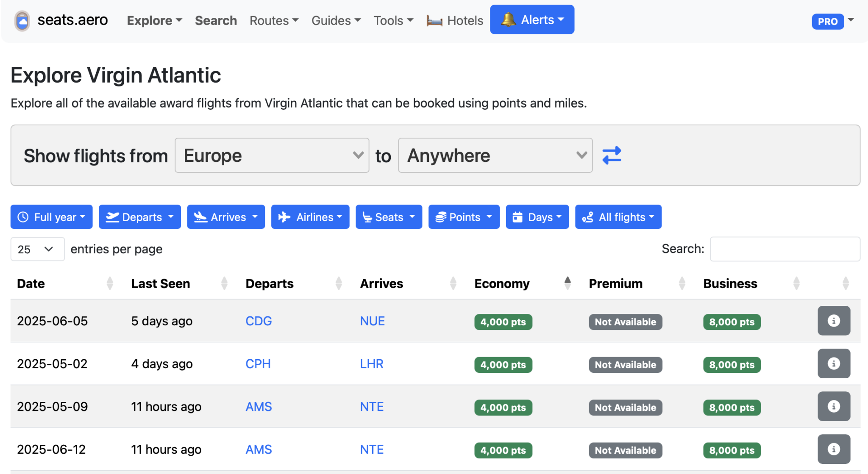Click the seats.aero airplane logo
Viewport: 868px width, 474px height.
22,19
